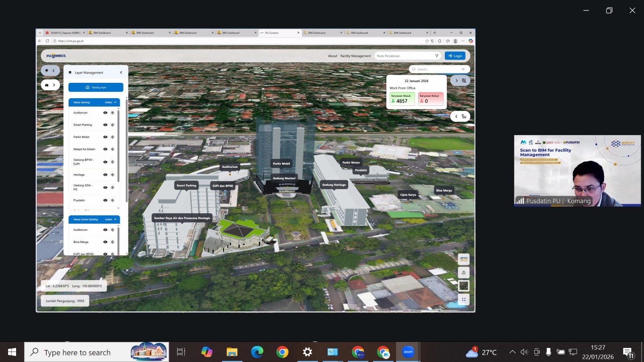
Task: Locate the Auditorium building with target icon
Action: (x=112, y=113)
